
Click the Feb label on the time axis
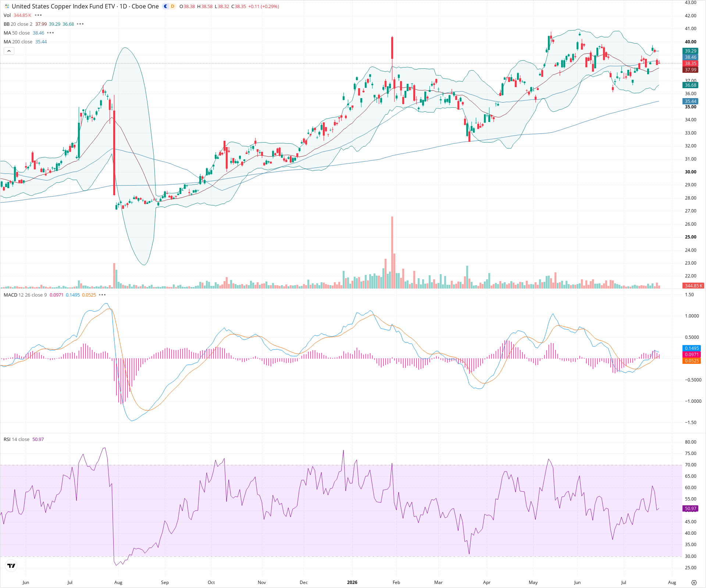396,582
